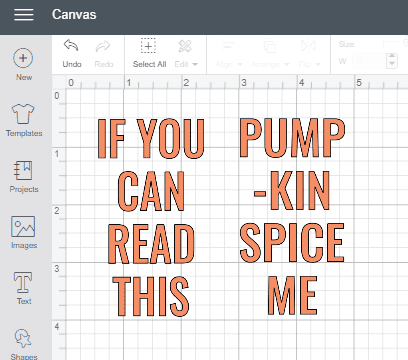
Task: Undo the last action
Action: pyautogui.click(x=72, y=54)
